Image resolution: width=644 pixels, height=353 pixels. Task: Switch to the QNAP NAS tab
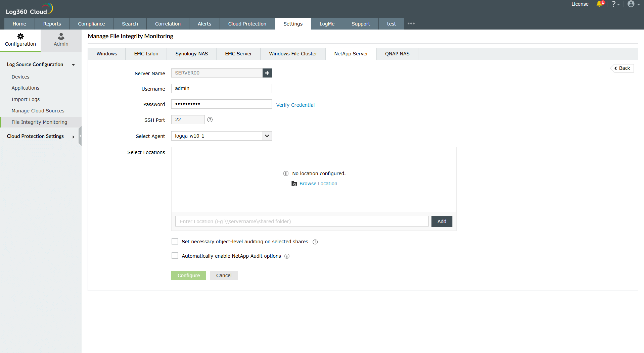coord(397,54)
